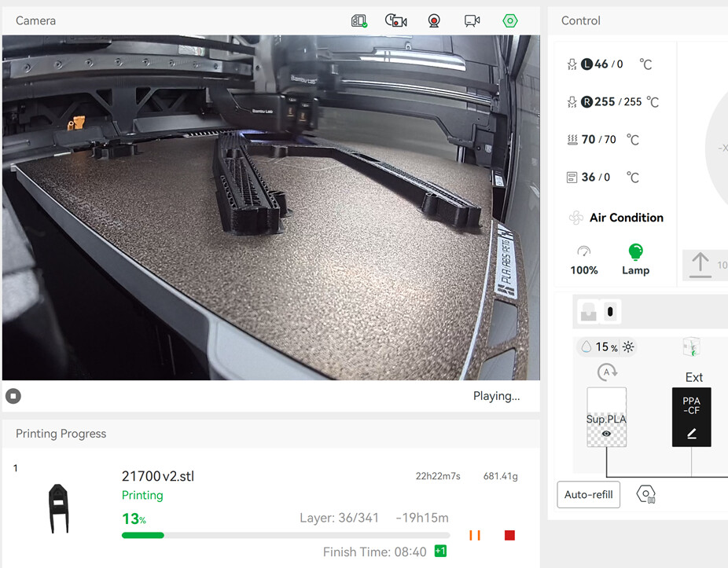Click the 21700v2.stl model thumbnail
Image resolution: width=728 pixels, height=568 pixels.
point(58,508)
